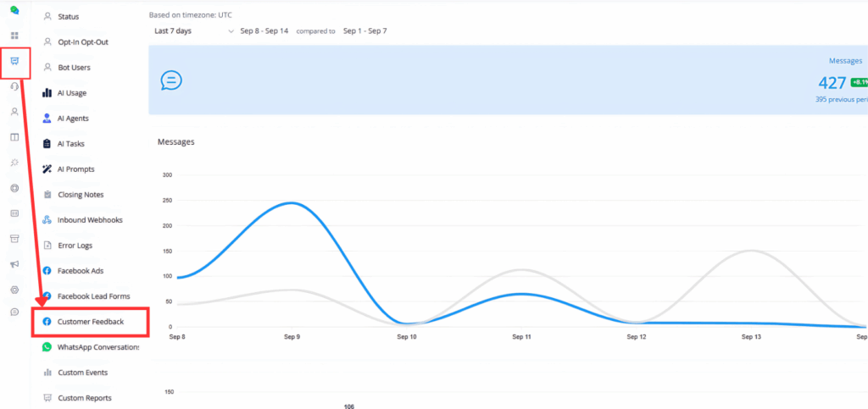Viewport: 868px width, 409px height.
Task: Click the dashboard grid icon in left rail
Action: coord(14,36)
